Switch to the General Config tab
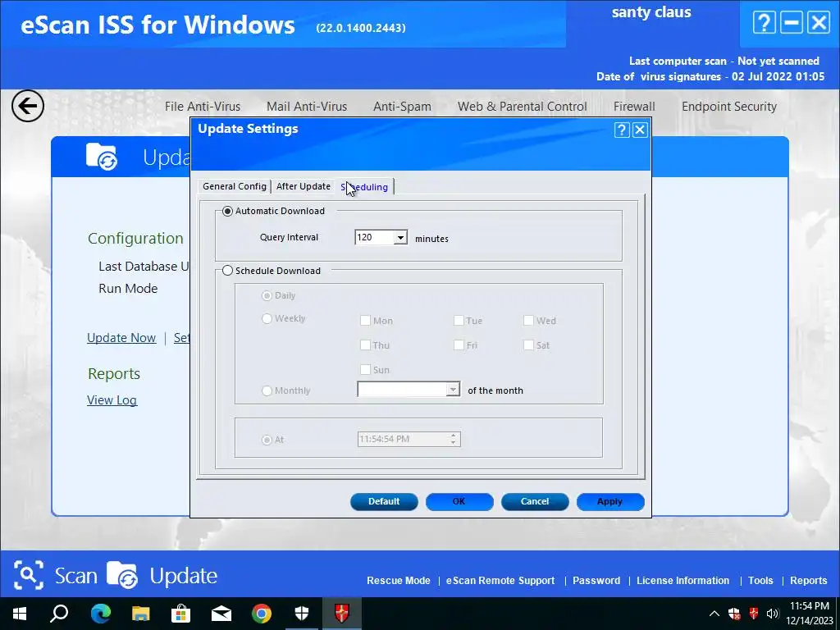The height and width of the screenshot is (630, 840). 234,186
